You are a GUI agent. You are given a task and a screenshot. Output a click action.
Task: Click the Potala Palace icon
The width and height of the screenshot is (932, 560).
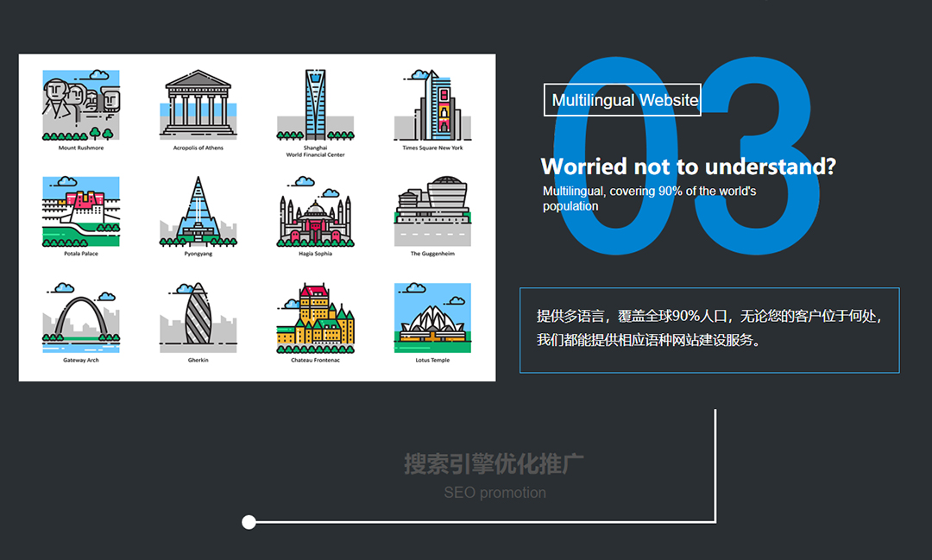(81, 211)
